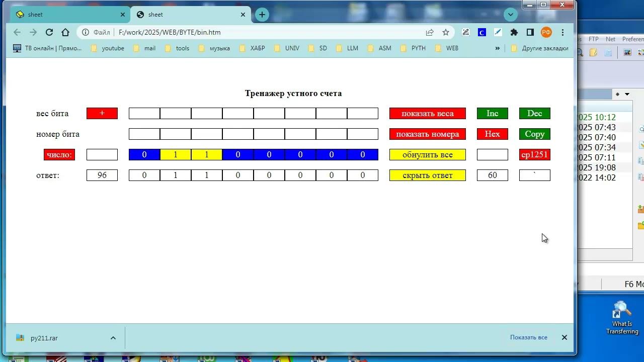The width and height of the screenshot is (644, 362).
Task: Open the LLM bookmarks folder
Action: coord(347,48)
